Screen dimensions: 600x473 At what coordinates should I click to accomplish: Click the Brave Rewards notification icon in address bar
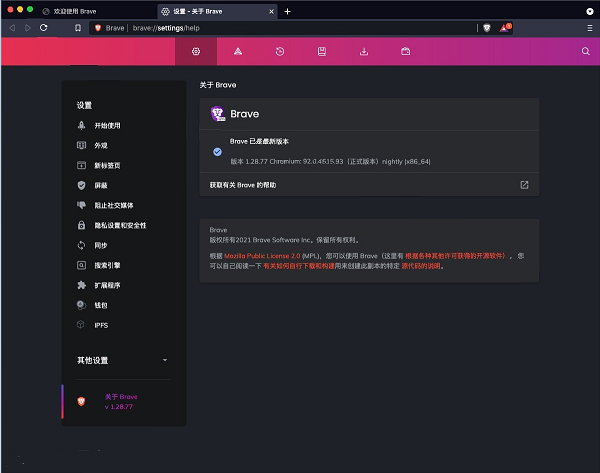505,28
